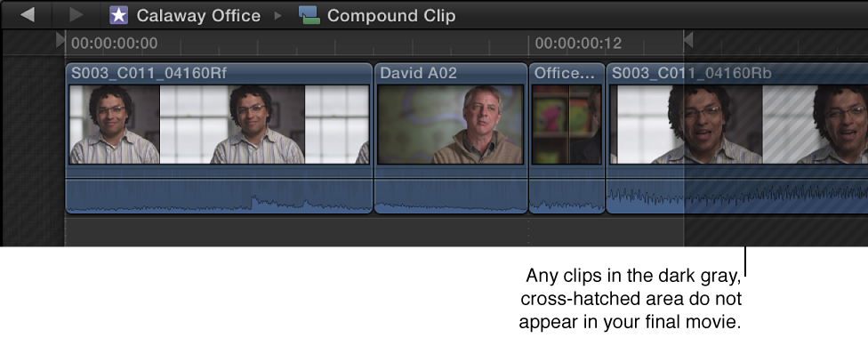Click the 00:00:00:00 timecode on ruler
The width and height of the screenshot is (868, 338).
point(114,44)
